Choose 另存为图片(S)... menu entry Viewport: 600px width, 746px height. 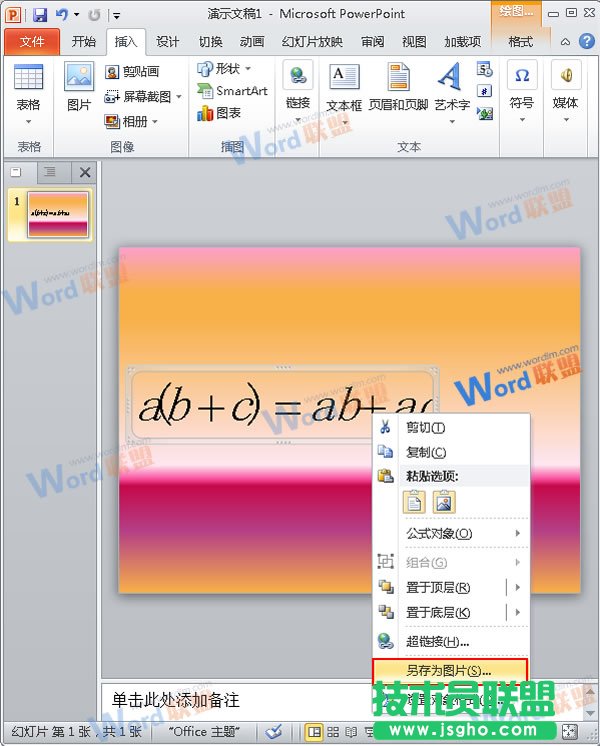click(x=450, y=671)
